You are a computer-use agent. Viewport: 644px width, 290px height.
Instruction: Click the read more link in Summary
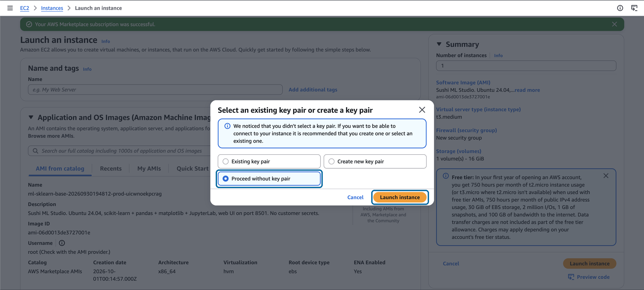[527, 90]
